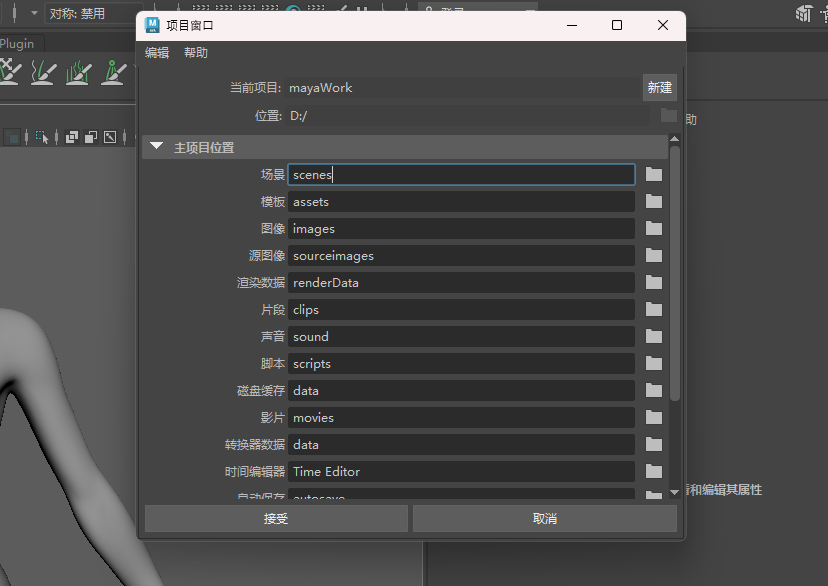The width and height of the screenshot is (828, 586).
Task: Click the vertical scrollbar thumb in the project list
Action: [x=674, y=273]
